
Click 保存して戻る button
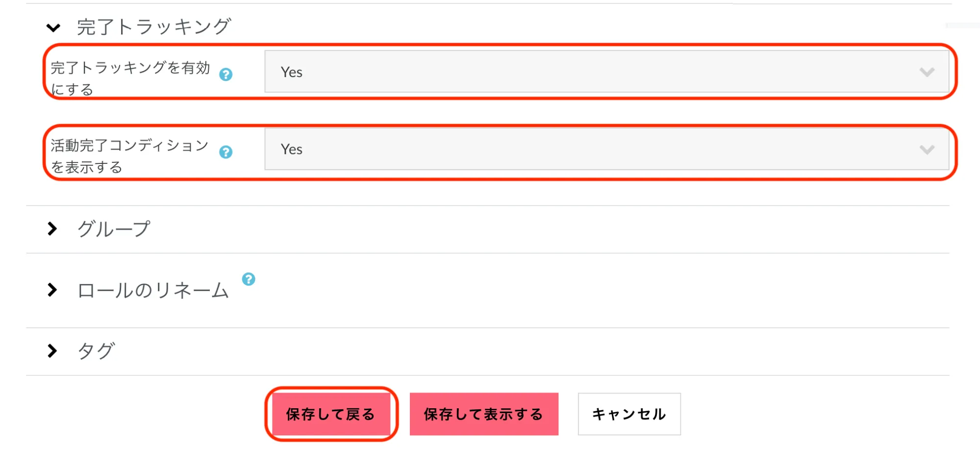pos(331,414)
